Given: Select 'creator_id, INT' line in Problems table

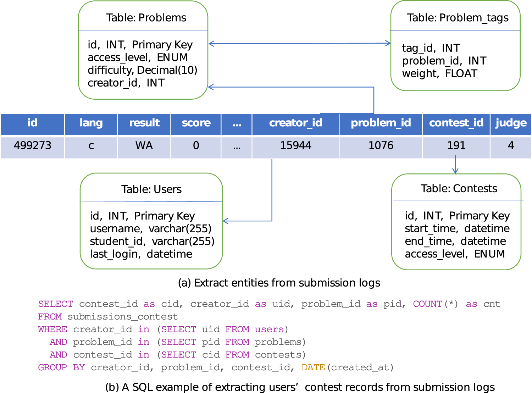Looking at the screenshot, I should pyautogui.click(x=126, y=83).
